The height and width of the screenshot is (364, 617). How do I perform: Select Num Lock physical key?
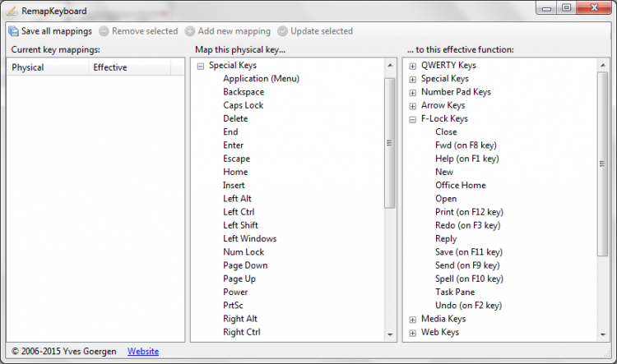(244, 252)
